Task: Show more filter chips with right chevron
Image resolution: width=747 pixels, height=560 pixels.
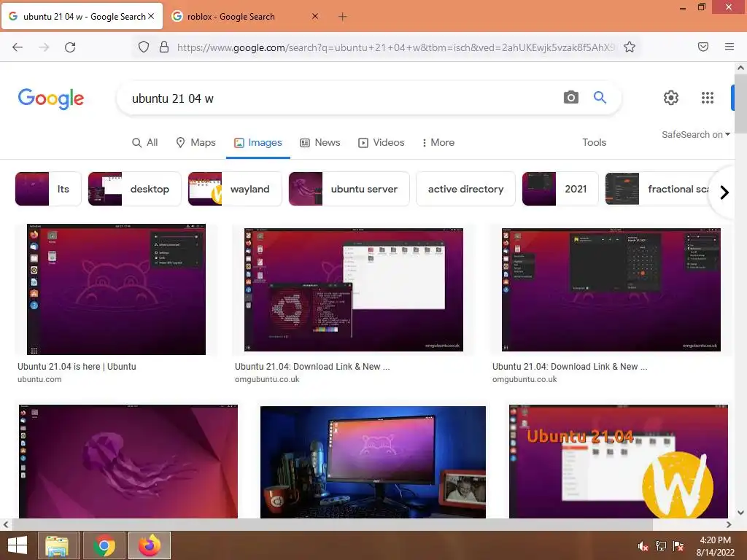Action: pos(724,192)
